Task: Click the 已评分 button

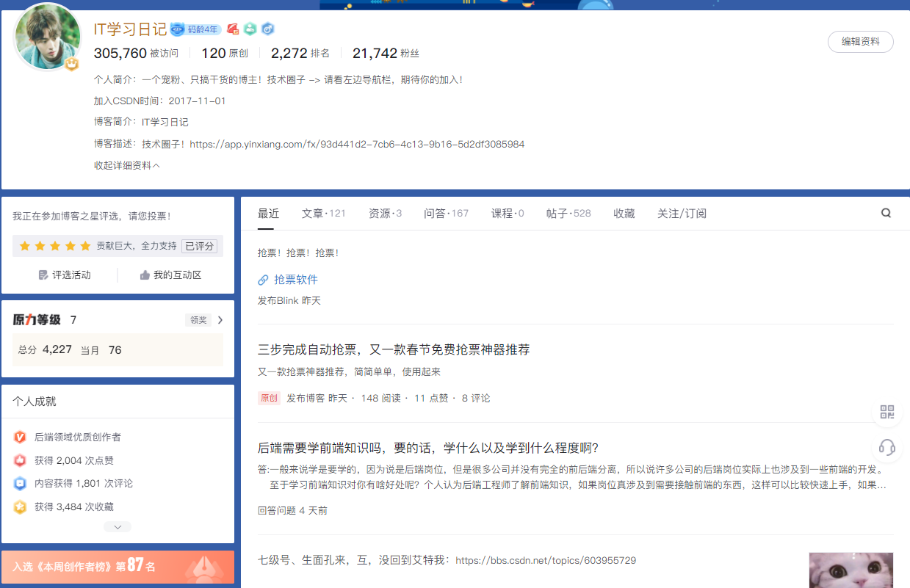Action: [x=200, y=246]
